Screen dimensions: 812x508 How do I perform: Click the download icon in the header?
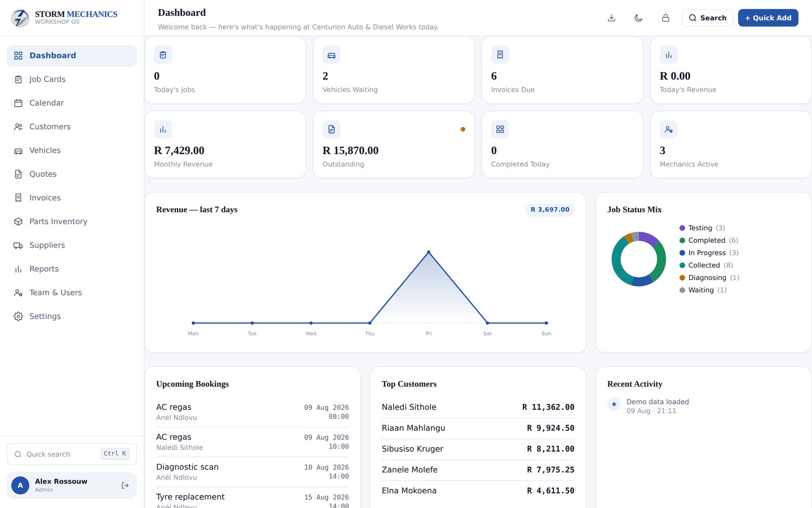[x=612, y=18]
